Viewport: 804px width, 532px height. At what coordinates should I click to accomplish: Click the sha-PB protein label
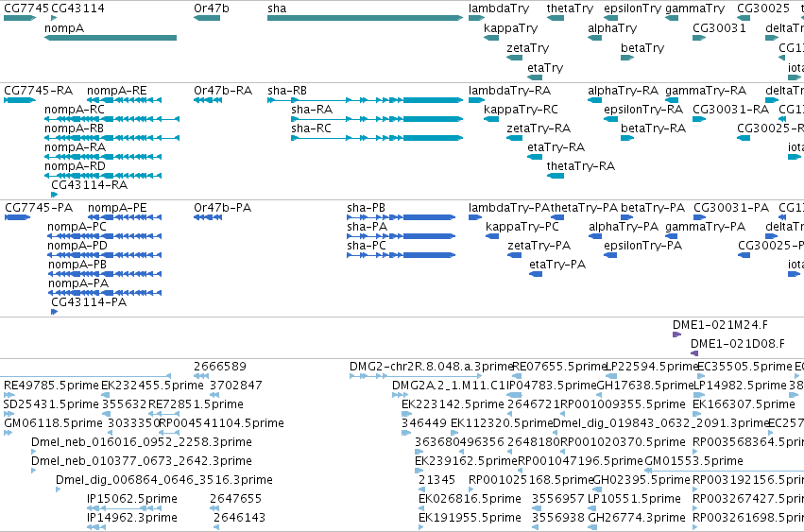[367, 208]
